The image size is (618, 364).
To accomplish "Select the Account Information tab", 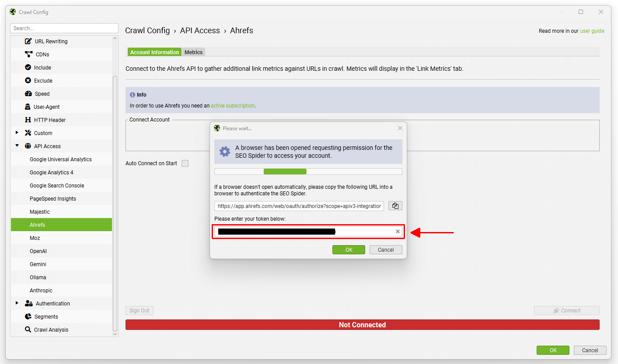I will coord(154,52).
